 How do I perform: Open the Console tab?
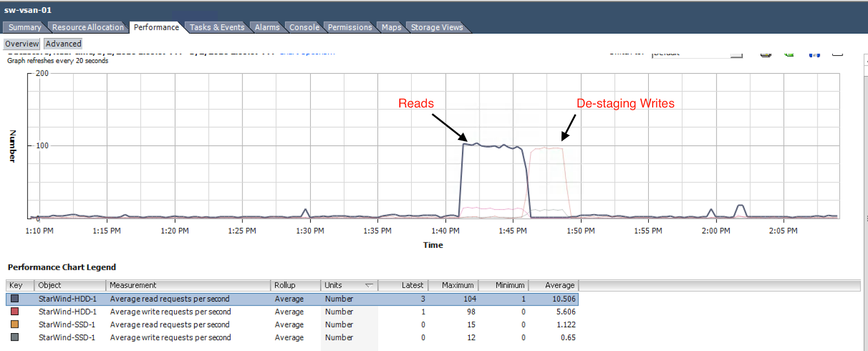[304, 27]
